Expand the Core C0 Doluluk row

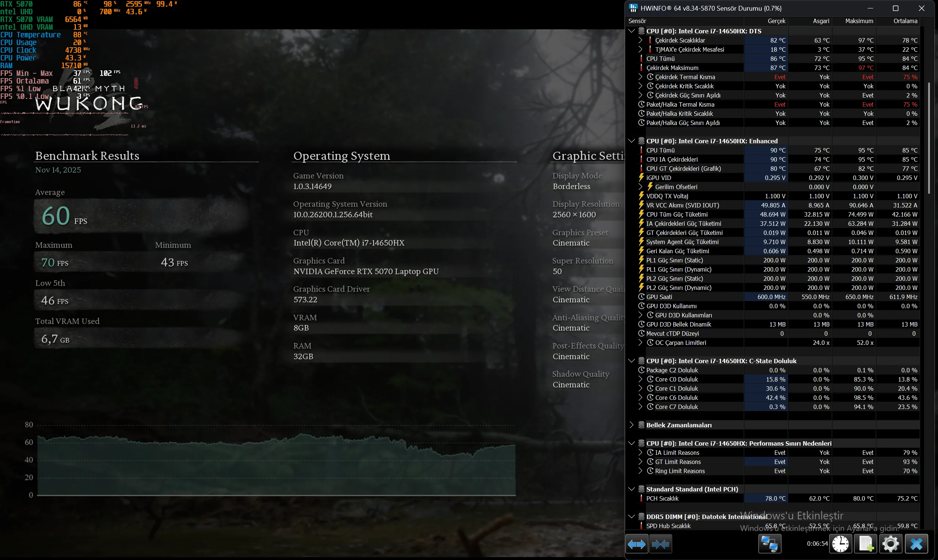tap(640, 379)
